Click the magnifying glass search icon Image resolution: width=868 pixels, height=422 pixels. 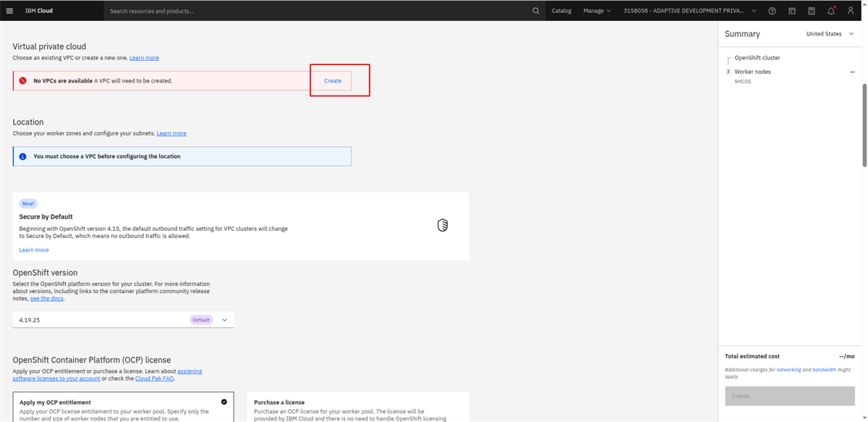pos(536,11)
